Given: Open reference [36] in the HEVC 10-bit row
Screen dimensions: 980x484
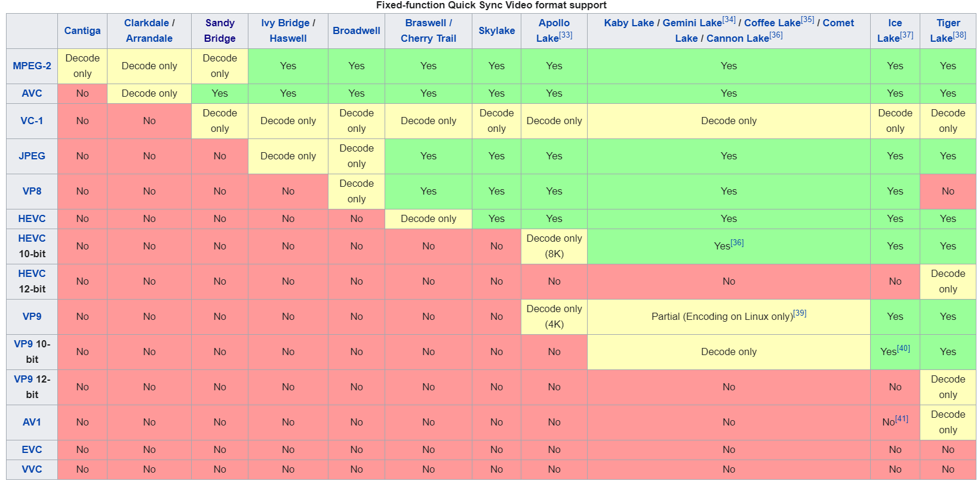Looking at the screenshot, I should pyautogui.click(x=737, y=243).
